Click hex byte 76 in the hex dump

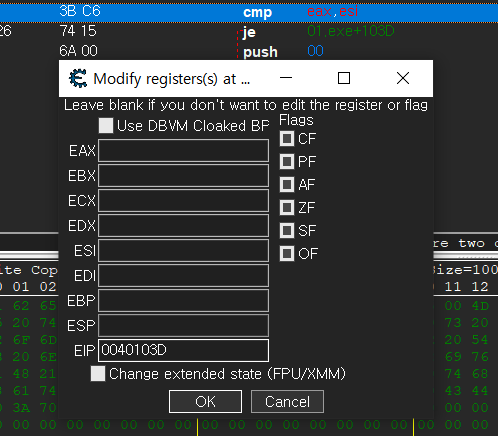pyautogui.click(x=480, y=357)
